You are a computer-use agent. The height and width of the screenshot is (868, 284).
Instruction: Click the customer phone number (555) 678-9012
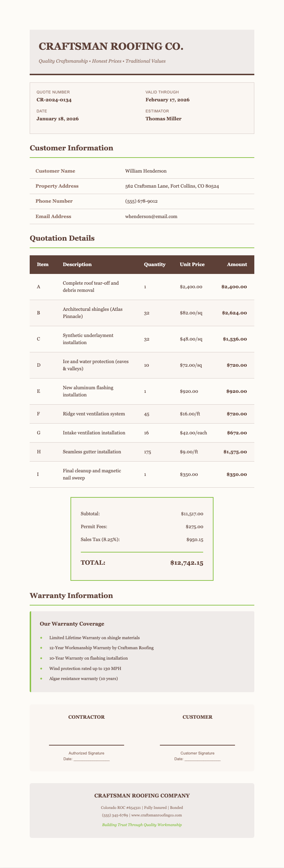coord(141,201)
